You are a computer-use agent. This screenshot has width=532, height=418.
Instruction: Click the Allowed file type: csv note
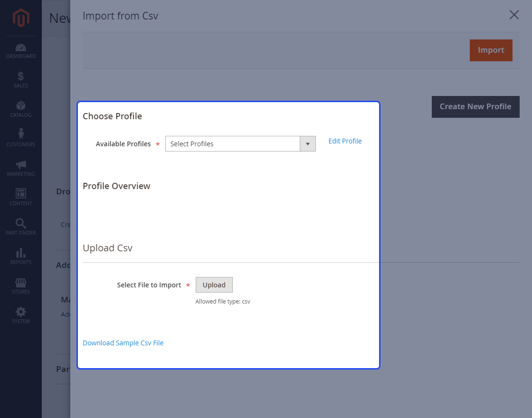tap(223, 301)
